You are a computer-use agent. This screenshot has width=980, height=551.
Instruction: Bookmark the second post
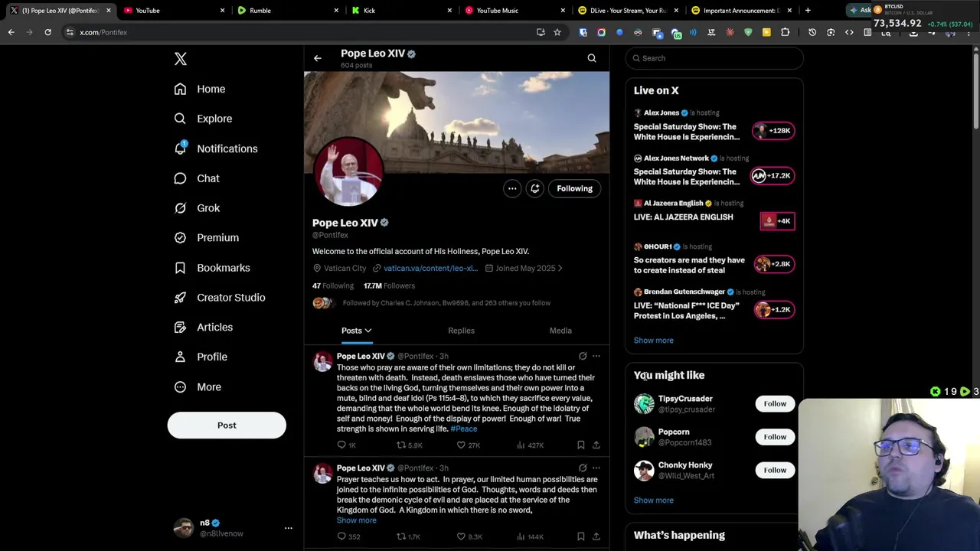[580, 537]
